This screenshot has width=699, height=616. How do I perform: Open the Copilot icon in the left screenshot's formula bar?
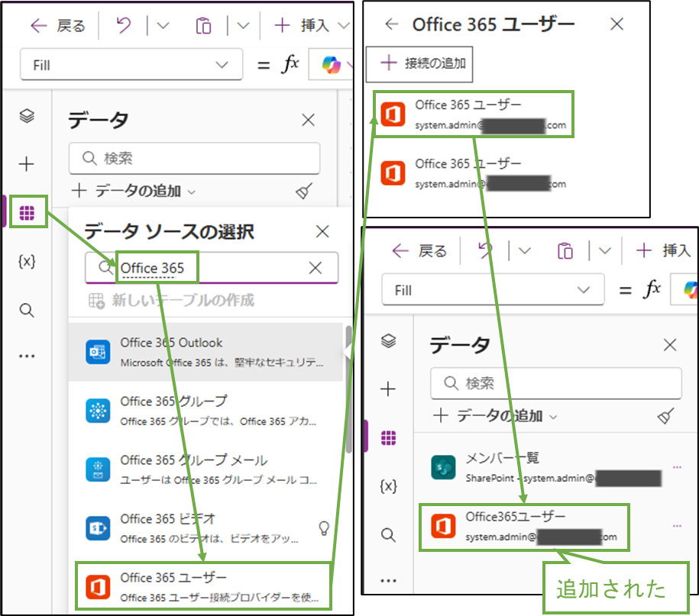coord(331,65)
